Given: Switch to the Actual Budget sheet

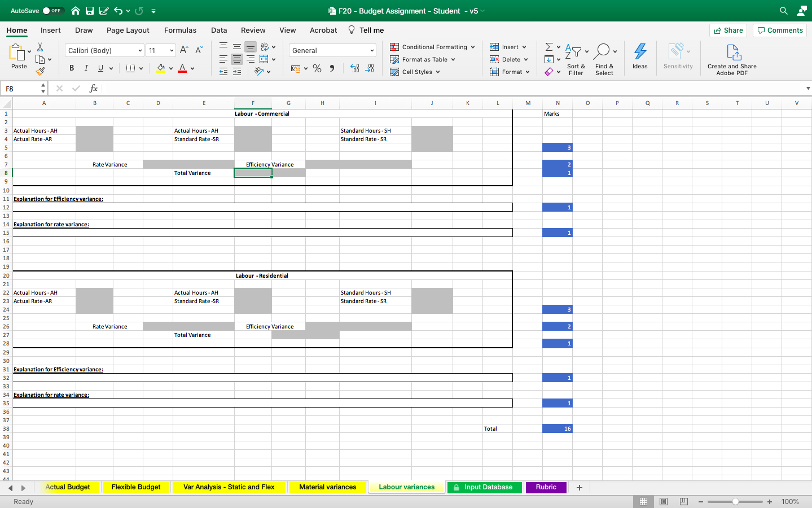Looking at the screenshot, I should 67,487.
